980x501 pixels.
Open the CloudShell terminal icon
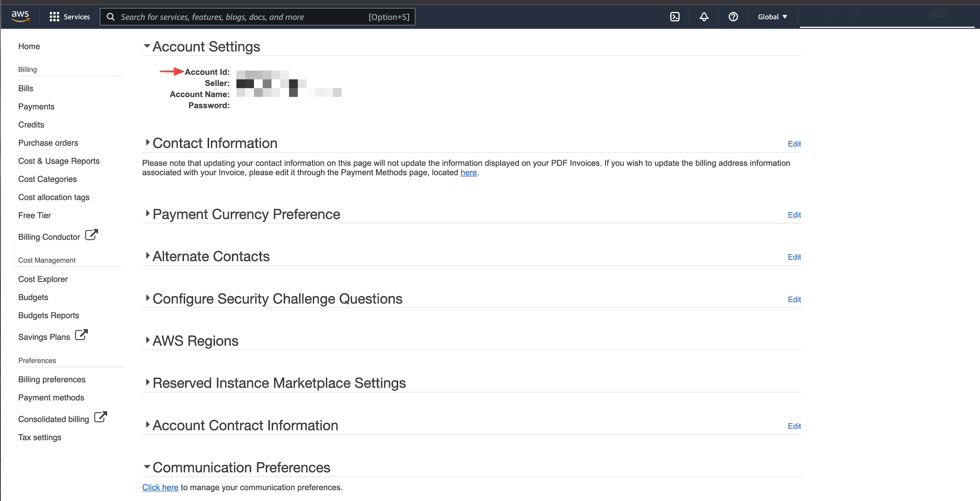pos(675,17)
